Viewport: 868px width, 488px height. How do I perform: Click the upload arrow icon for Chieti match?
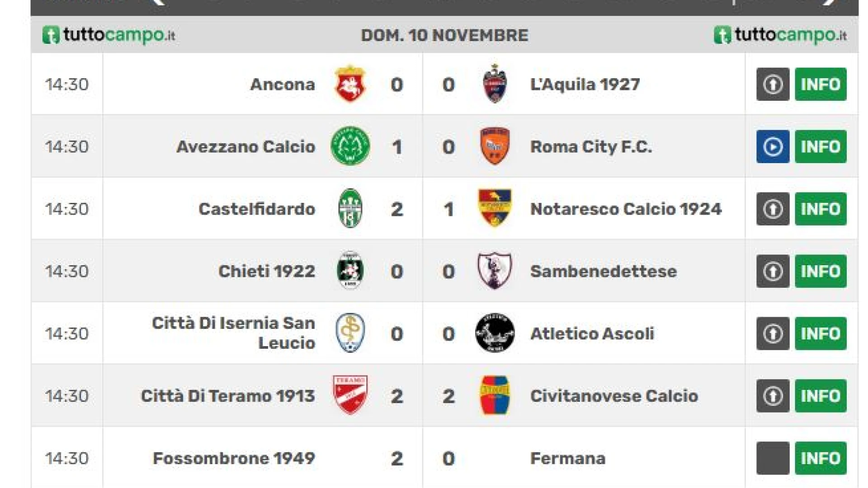tap(773, 271)
